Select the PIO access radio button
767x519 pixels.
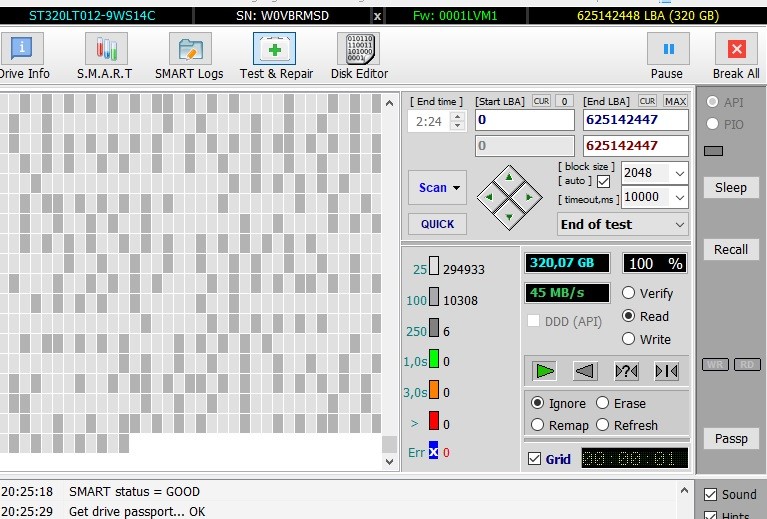(712, 124)
